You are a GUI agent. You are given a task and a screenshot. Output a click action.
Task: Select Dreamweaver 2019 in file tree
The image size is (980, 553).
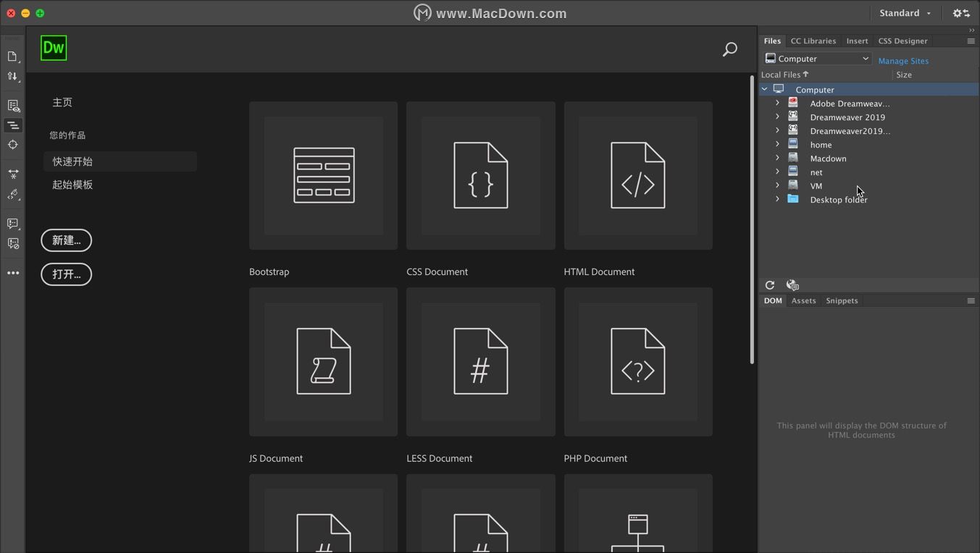tap(869, 117)
